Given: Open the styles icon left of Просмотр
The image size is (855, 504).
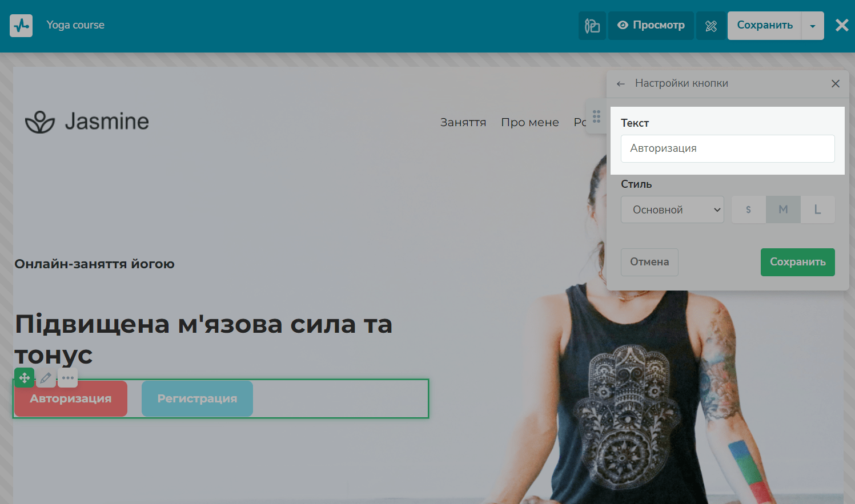Looking at the screenshot, I should (592, 26).
